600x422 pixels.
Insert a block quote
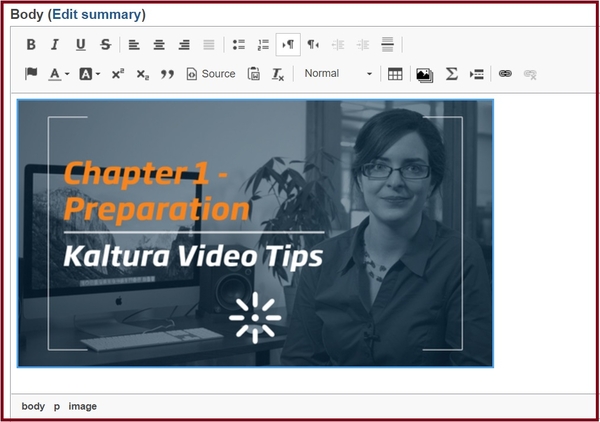(167, 74)
